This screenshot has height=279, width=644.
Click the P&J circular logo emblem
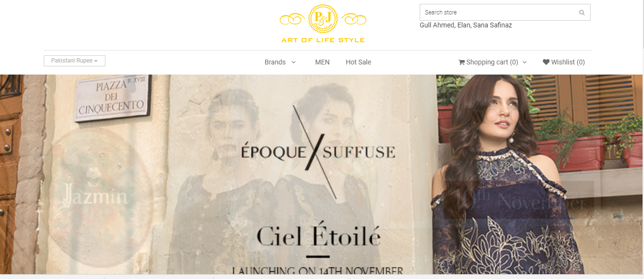click(323, 19)
